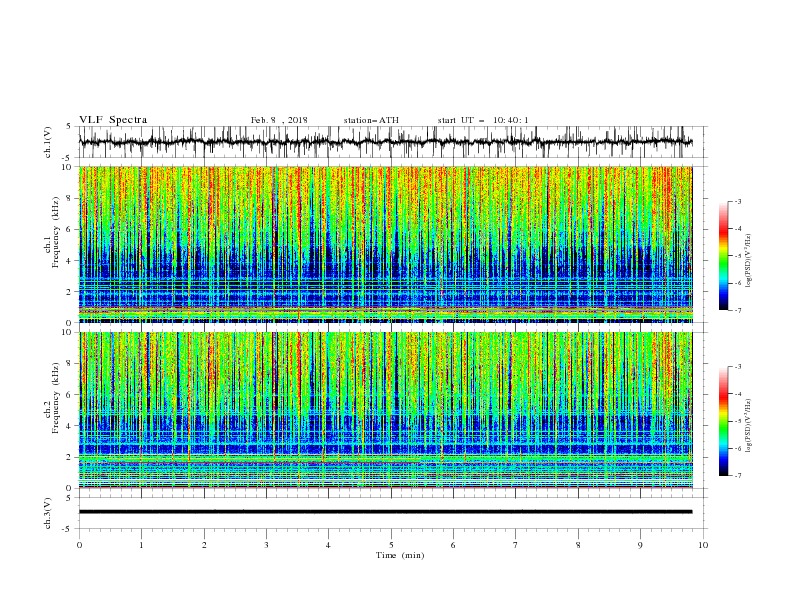This screenshot has width=792, height=612.
Task: Click the date text 'Feb. 8 , 2018'
Action: coord(279,120)
